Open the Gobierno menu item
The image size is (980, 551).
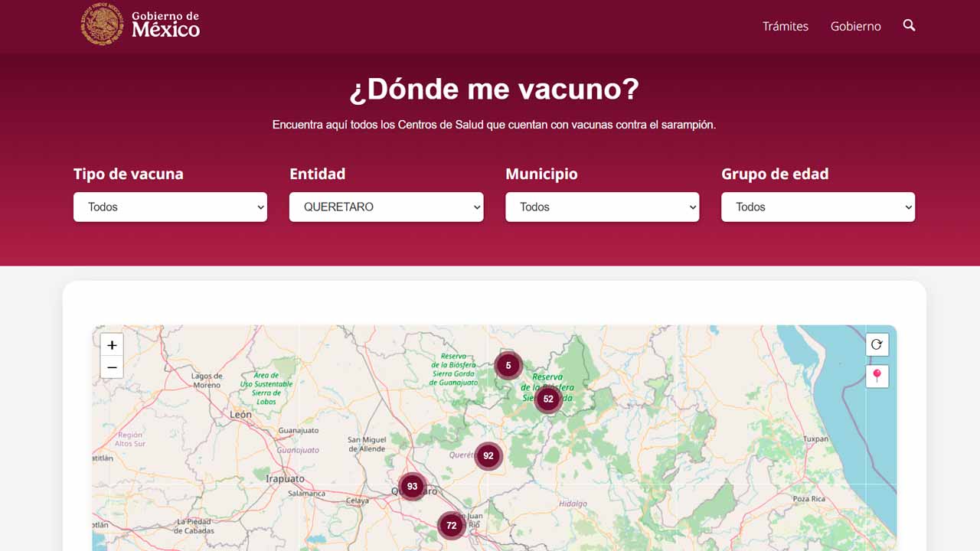(855, 26)
